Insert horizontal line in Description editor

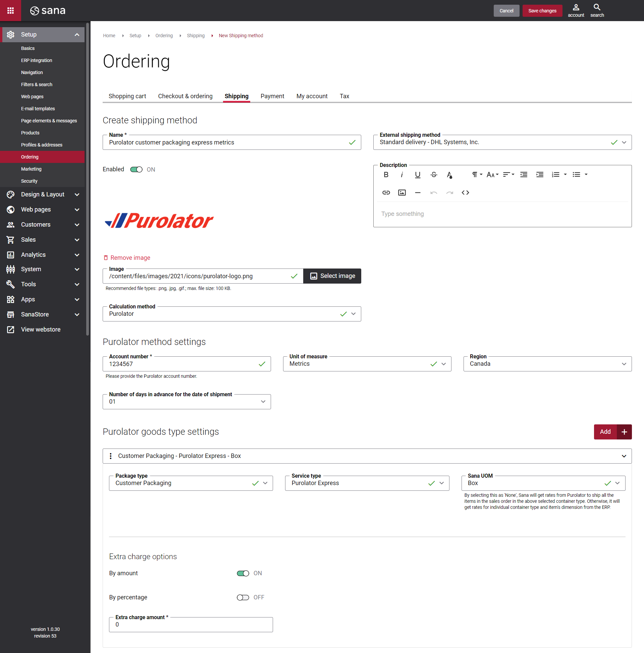(418, 193)
